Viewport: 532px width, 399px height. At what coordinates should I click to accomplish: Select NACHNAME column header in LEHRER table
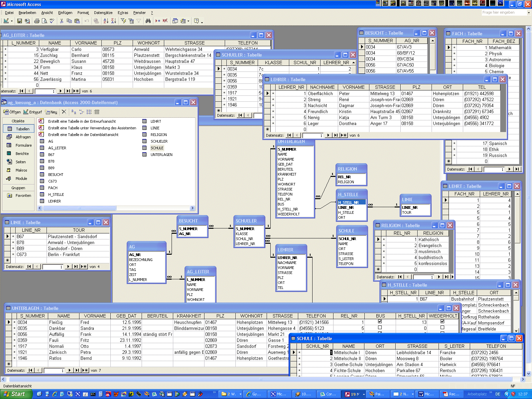click(x=323, y=87)
